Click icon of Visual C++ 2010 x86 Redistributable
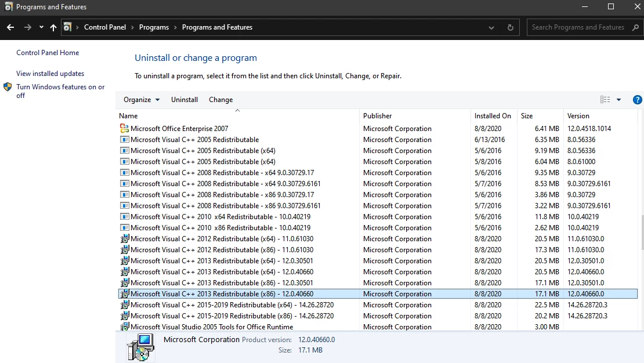The image size is (644, 363). point(124,227)
